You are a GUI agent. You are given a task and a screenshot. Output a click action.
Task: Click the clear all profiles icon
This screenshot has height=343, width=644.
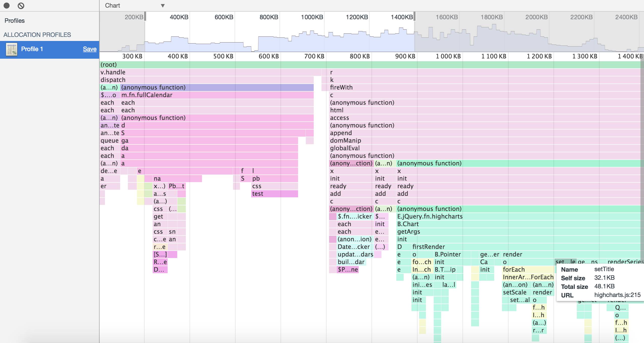(21, 6)
